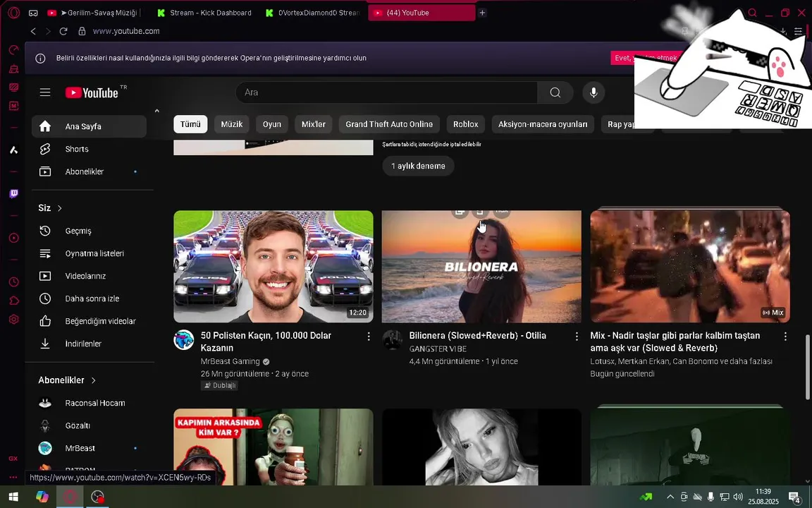Click the Dublajlı badge
The width and height of the screenshot is (812, 508).
click(220, 385)
